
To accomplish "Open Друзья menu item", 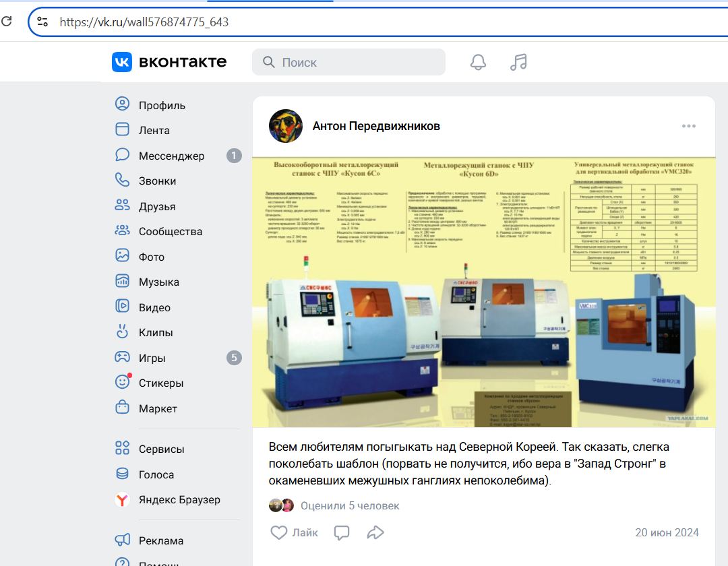I will pyautogui.click(x=157, y=206).
